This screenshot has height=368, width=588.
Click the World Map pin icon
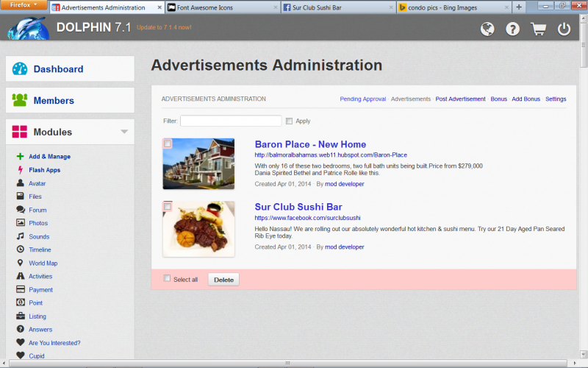tap(21, 263)
